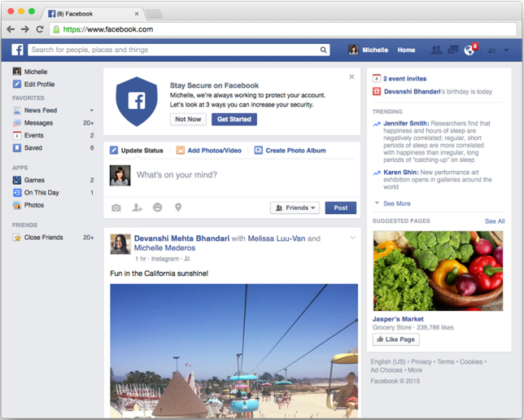Close the Facebook browser tab

click(x=137, y=14)
